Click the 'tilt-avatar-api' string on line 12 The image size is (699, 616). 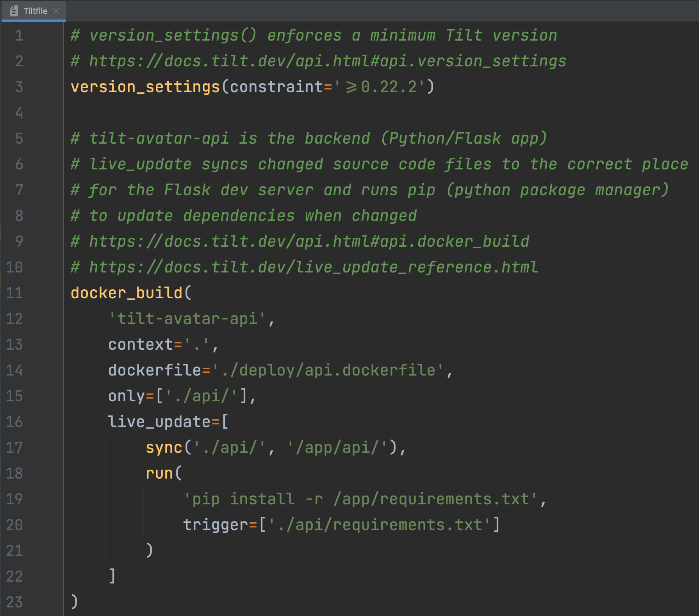(x=187, y=319)
